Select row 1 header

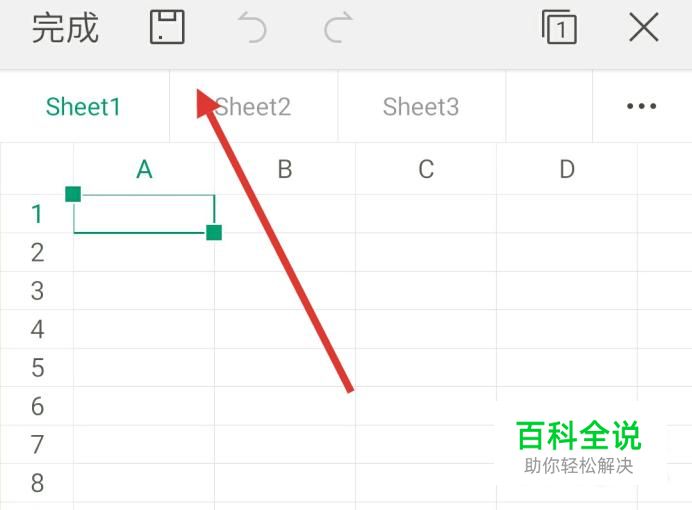[37, 214]
